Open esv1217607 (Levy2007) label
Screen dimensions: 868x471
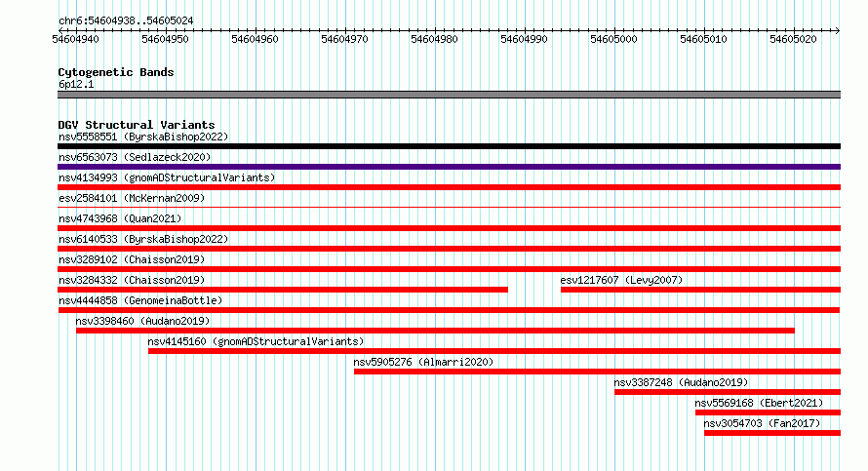coord(621,280)
